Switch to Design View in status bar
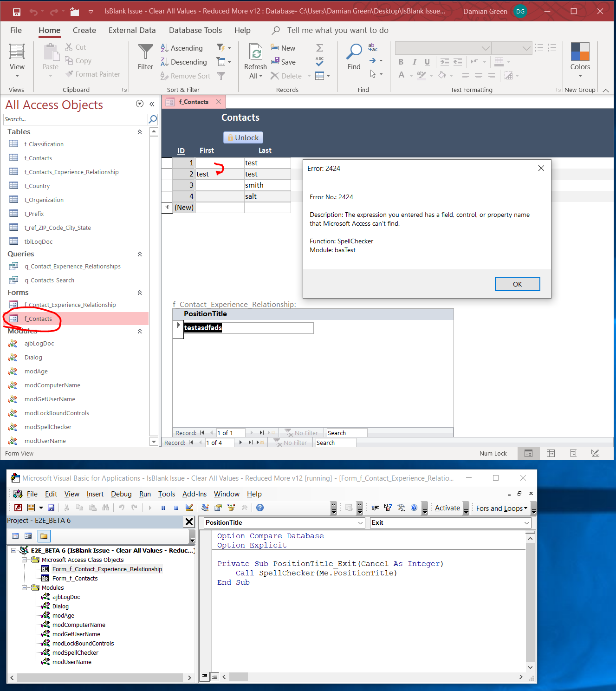The height and width of the screenshot is (691, 616). point(596,453)
